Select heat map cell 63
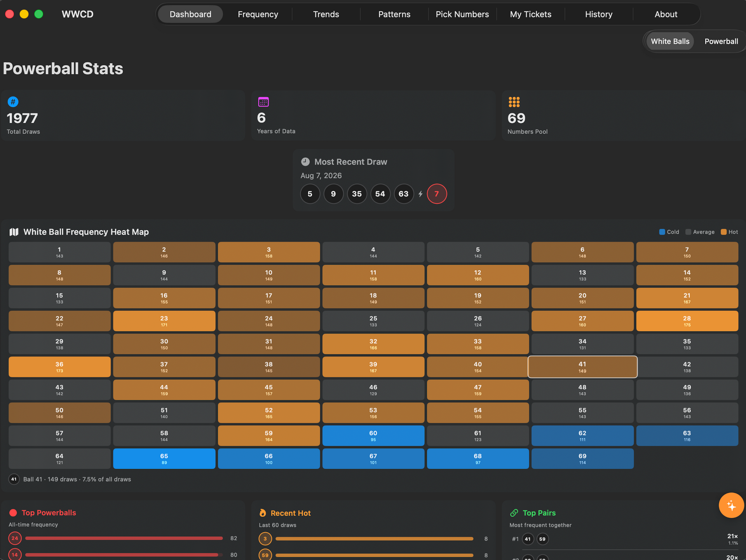 [x=687, y=436]
